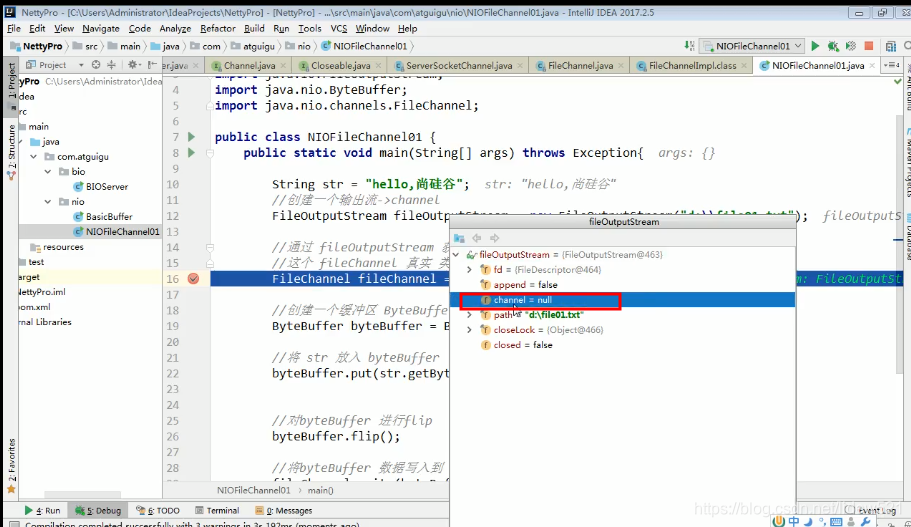Open the Messages tool window
This screenshot has height=527, width=911.
284,511
